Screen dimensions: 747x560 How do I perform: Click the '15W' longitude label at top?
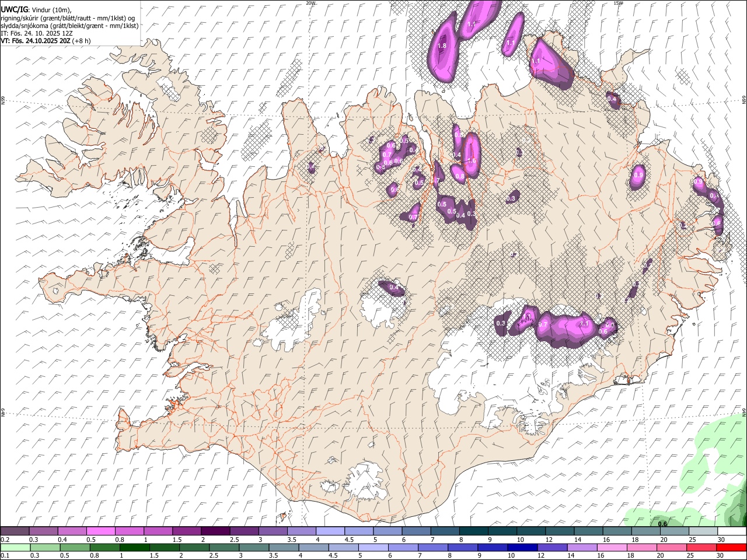click(x=618, y=3)
